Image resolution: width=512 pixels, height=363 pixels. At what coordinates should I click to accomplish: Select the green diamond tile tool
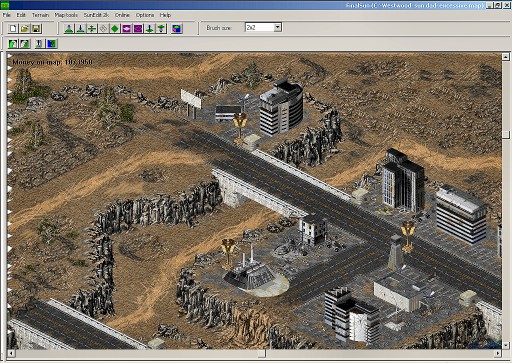(x=115, y=28)
